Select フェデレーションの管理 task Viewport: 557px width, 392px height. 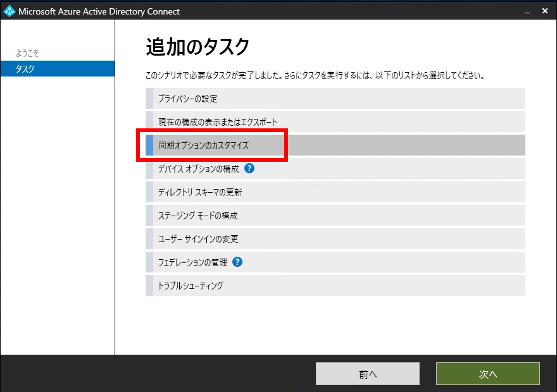click(x=335, y=262)
